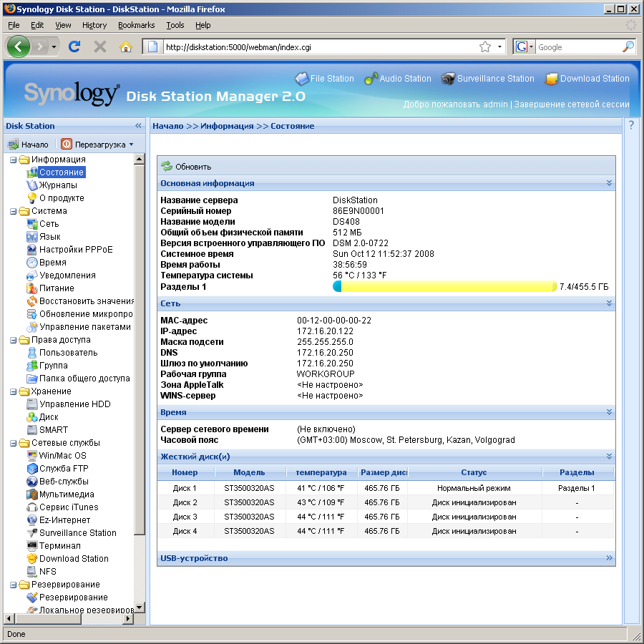
Task: Collapse the Права доступа tree folder
Action: coord(13,340)
